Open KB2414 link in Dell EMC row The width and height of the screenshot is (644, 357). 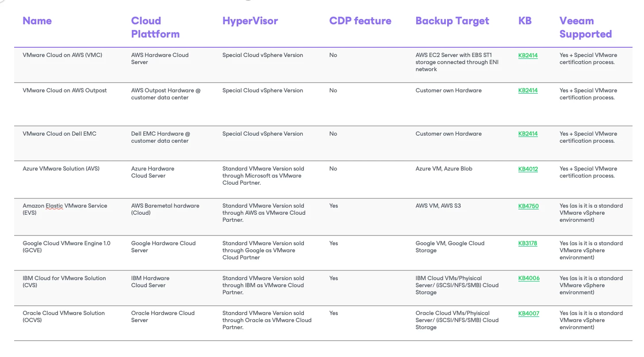point(528,134)
